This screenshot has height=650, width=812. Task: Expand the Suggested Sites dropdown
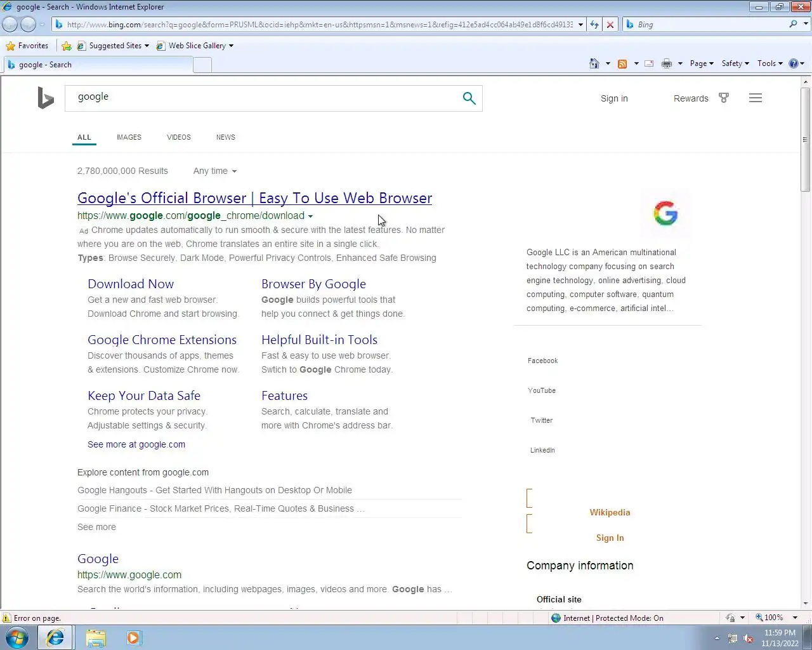coord(147,46)
